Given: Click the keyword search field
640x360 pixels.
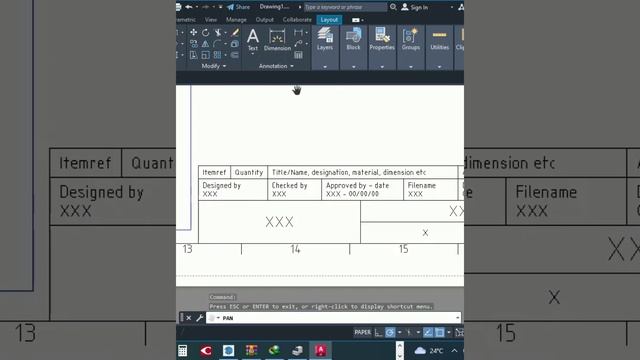Looking at the screenshot, I should click(345, 7).
